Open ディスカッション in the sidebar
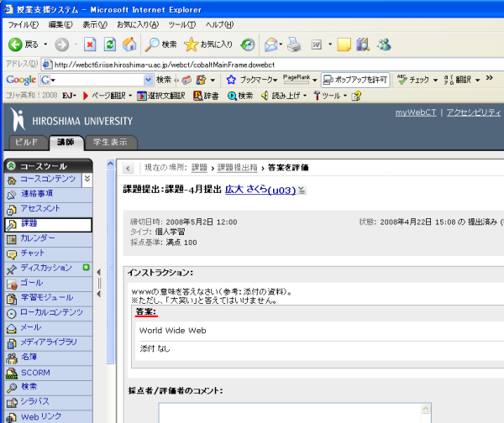Viewport: 504px width, 423px height. 46,268
